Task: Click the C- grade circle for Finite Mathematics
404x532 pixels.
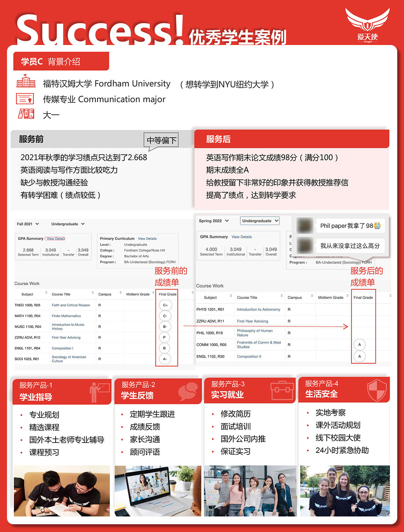Action: pos(165,316)
